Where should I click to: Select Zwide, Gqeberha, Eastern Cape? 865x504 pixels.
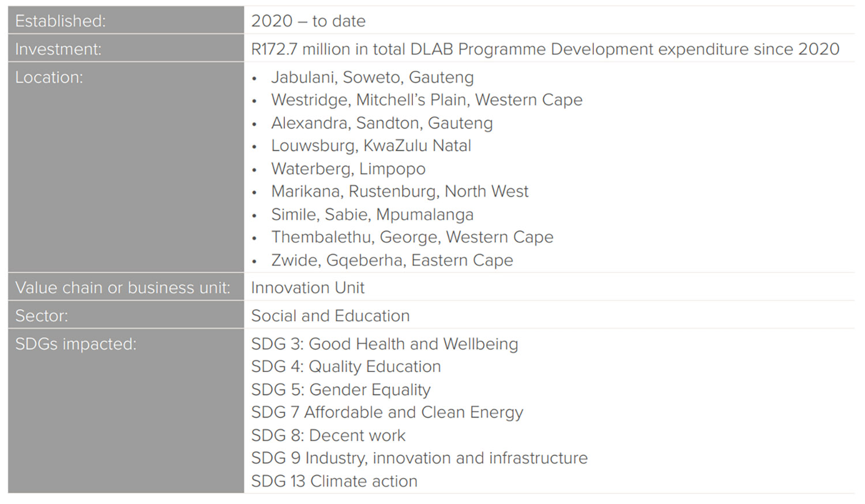pyautogui.click(x=392, y=261)
